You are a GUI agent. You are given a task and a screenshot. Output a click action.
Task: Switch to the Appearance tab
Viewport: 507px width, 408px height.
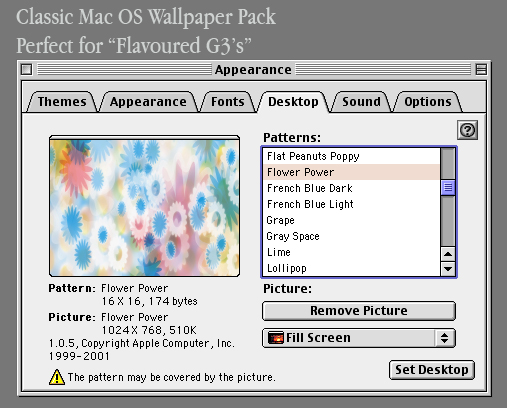pyautogui.click(x=148, y=102)
